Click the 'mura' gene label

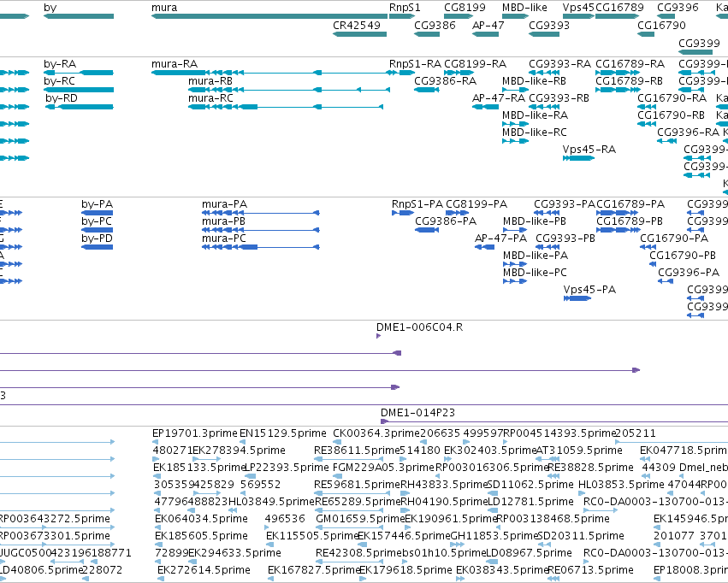164,8
